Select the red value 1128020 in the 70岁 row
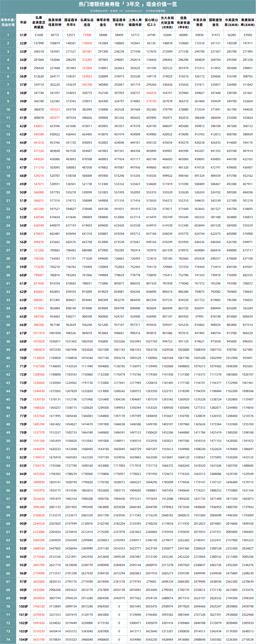Viewport: 256px width, 644px height. [x=39, y=358]
